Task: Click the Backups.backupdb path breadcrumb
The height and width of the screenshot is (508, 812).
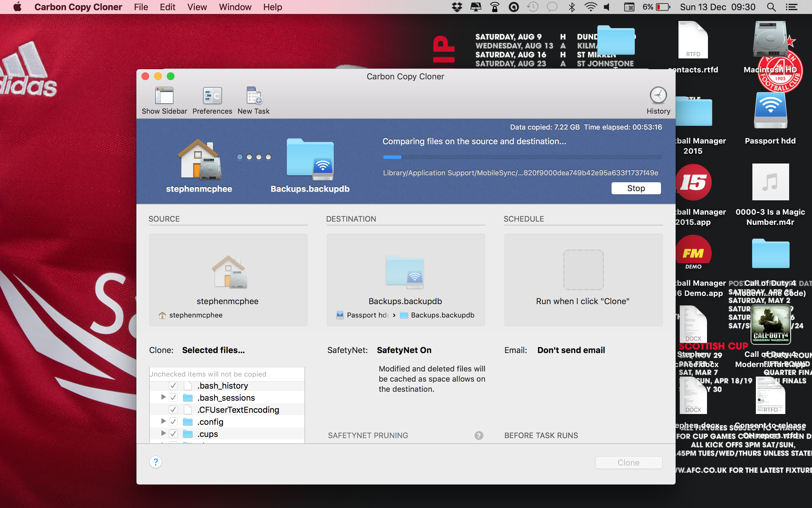Action: tap(437, 315)
